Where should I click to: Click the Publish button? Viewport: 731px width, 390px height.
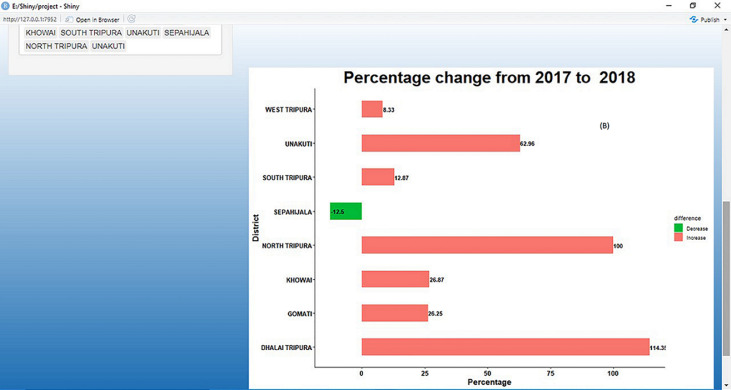coord(710,20)
